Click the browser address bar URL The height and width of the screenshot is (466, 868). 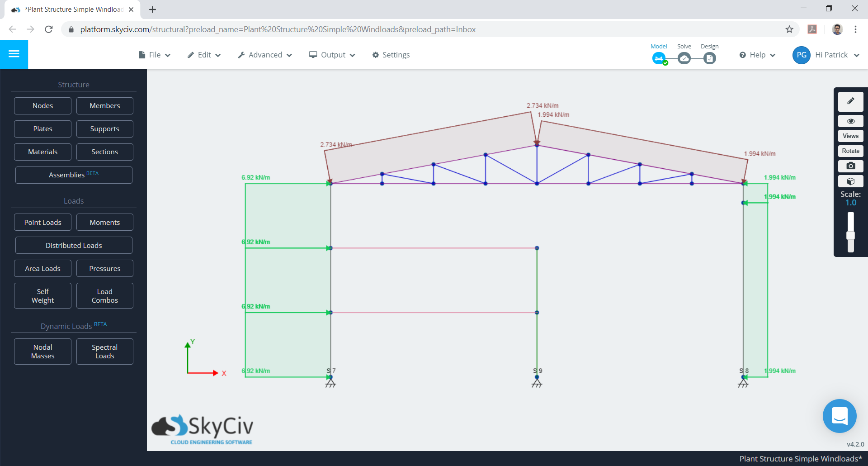tap(278, 29)
